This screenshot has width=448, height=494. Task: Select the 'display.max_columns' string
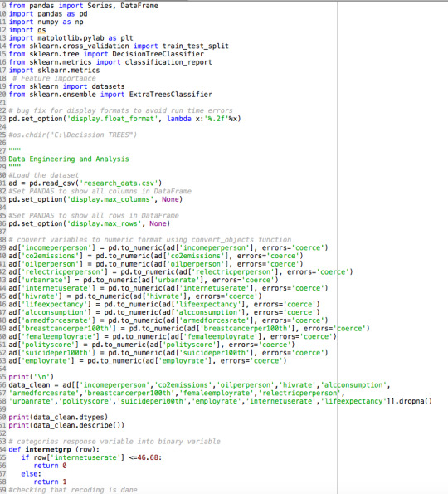(110, 199)
